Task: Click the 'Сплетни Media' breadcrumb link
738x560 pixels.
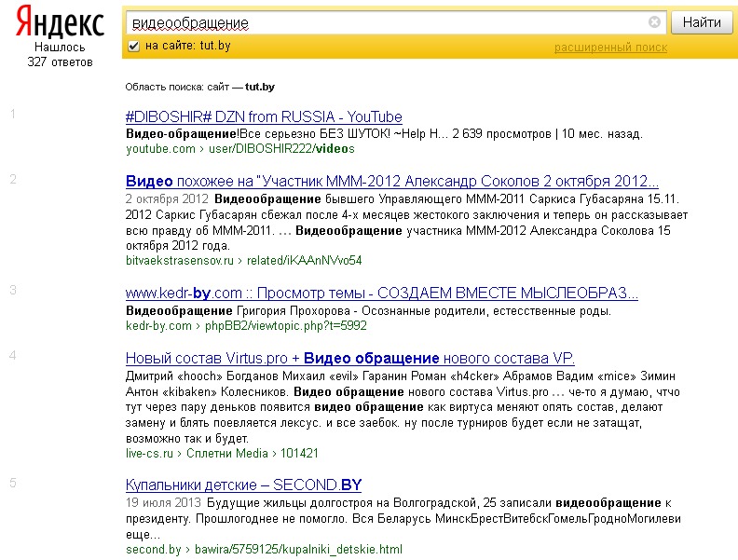Action: [226, 453]
